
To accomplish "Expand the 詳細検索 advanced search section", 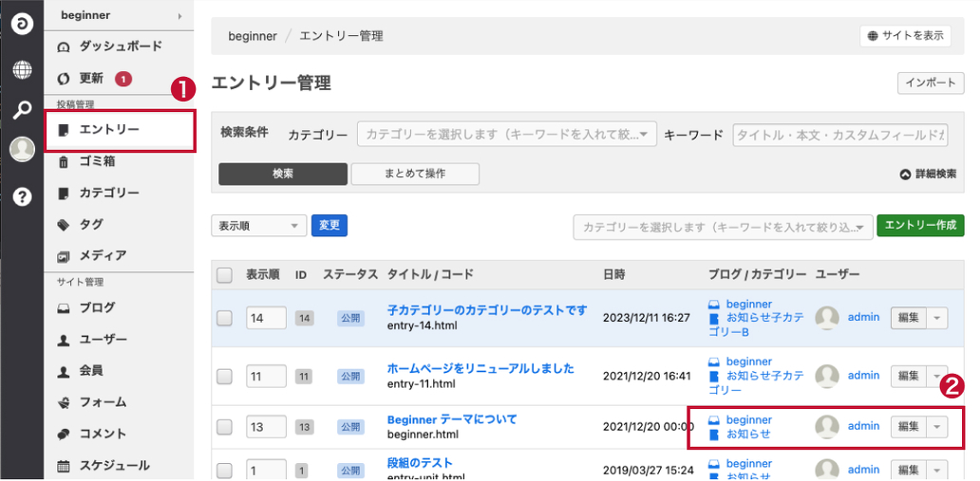I will point(928,175).
